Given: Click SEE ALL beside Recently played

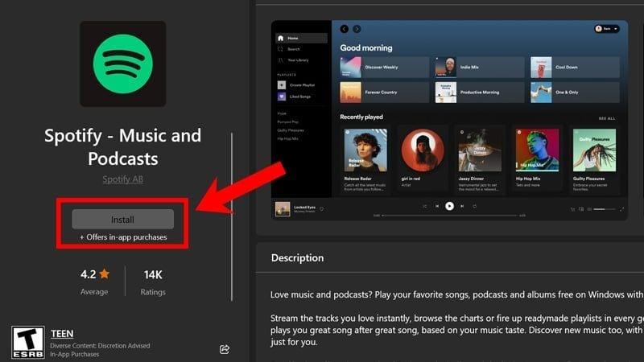Looking at the screenshot, I should 607,118.
